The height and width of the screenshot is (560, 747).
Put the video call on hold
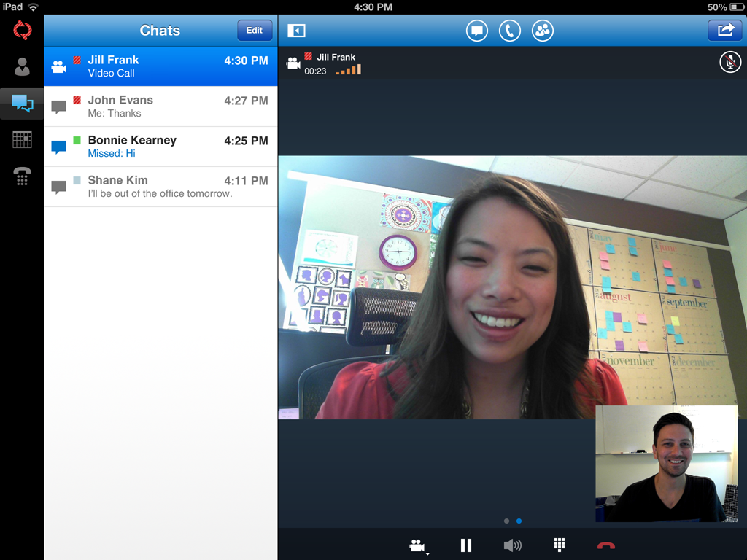466,545
